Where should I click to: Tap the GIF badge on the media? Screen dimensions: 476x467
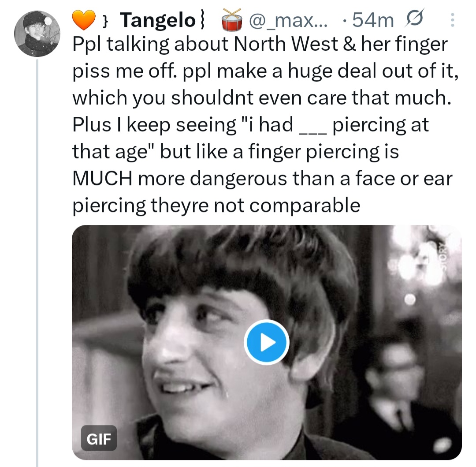pos(99,438)
